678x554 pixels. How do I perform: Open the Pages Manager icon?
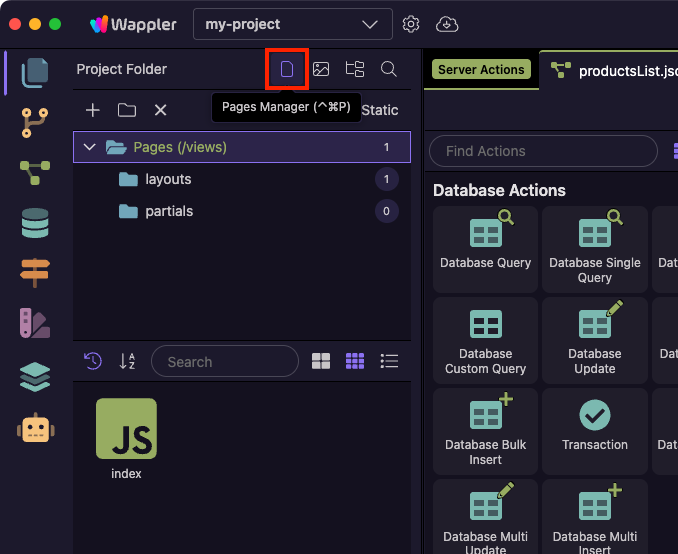(287, 70)
